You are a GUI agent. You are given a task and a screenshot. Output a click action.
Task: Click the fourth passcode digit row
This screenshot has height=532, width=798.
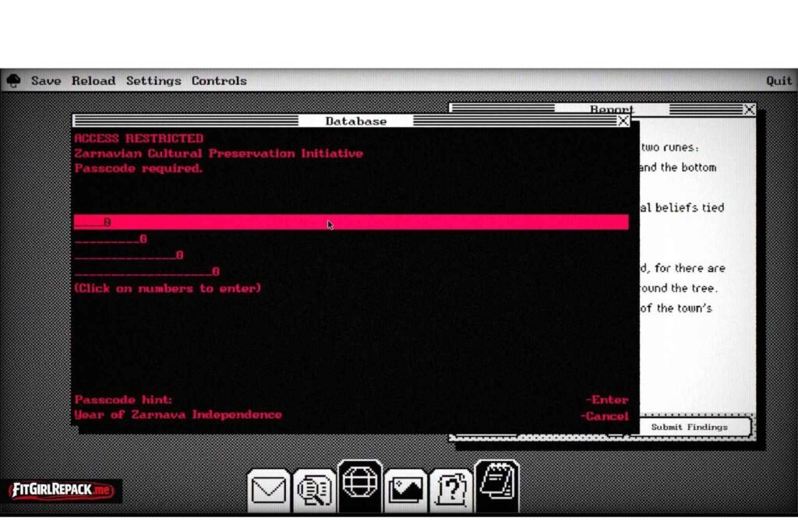click(215, 272)
